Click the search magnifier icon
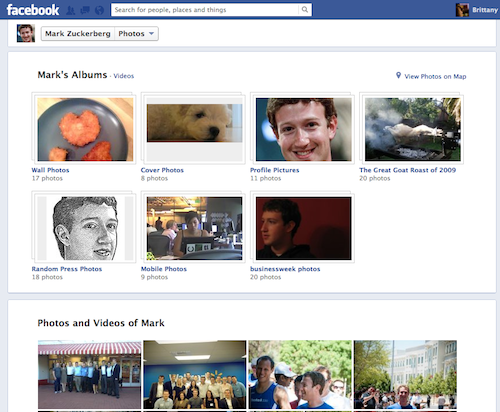This screenshot has height=412, width=500. [x=305, y=10]
